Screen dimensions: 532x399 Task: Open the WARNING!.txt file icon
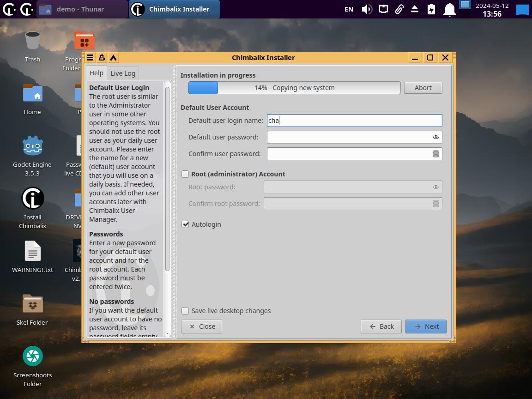33,251
